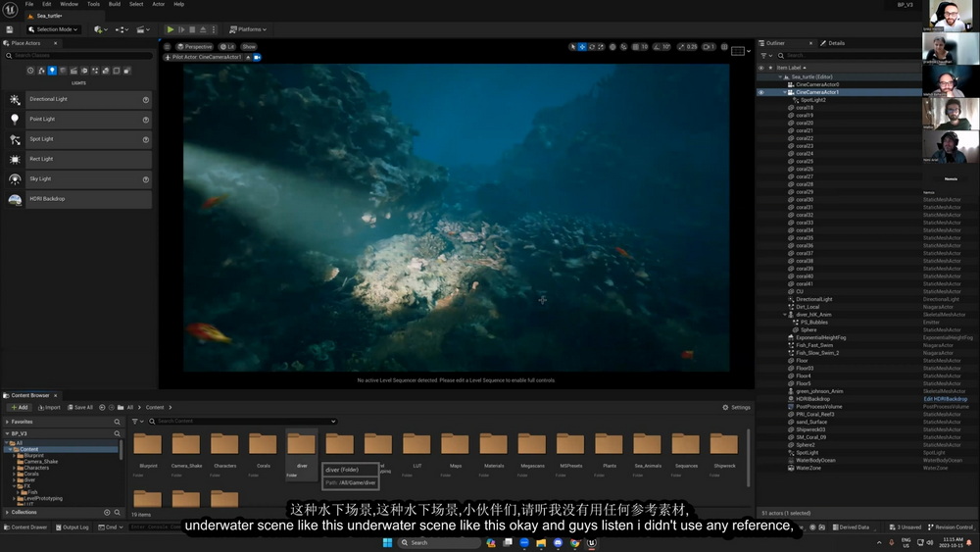Choose Rect Light from Place Actors
Screen dimensions: 980x552
coord(78,160)
